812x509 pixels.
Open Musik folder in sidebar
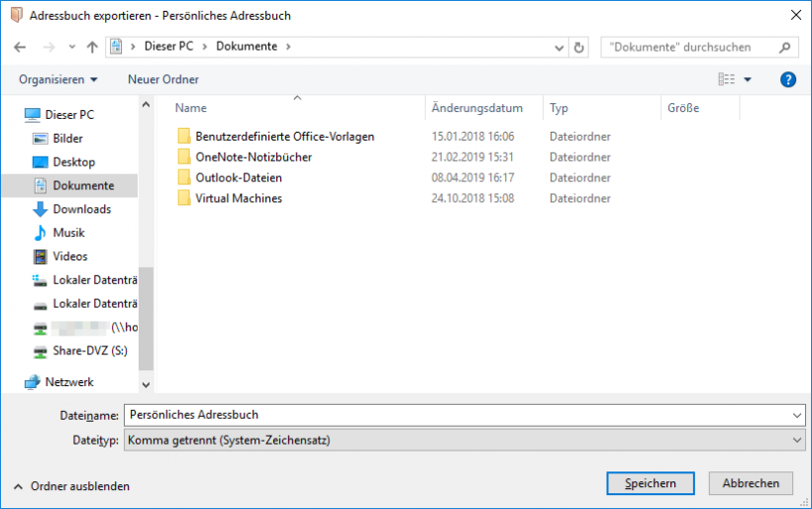68,233
